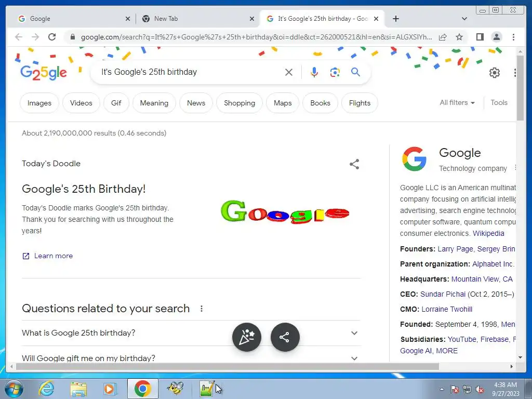Filter results by Shopping

pyautogui.click(x=240, y=103)
